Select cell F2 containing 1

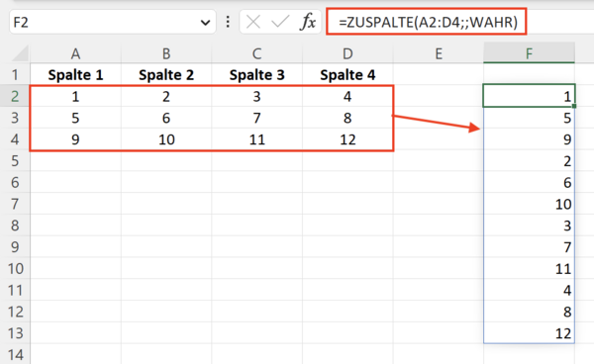[529, 96]
